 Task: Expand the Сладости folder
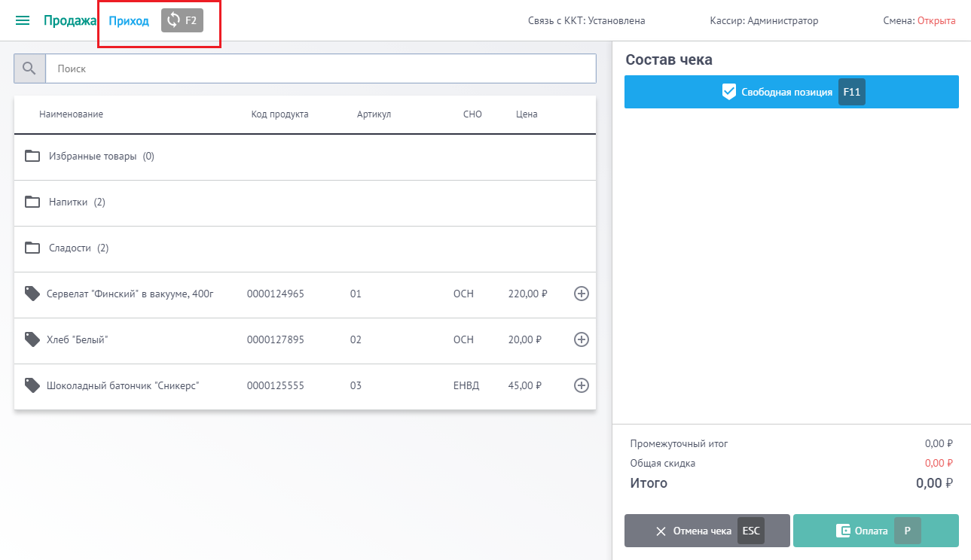(69, 248)
